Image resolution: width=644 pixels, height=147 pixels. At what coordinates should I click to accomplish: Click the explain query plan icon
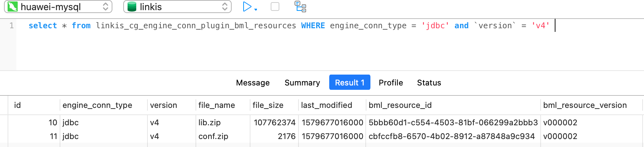pos(300,7)
